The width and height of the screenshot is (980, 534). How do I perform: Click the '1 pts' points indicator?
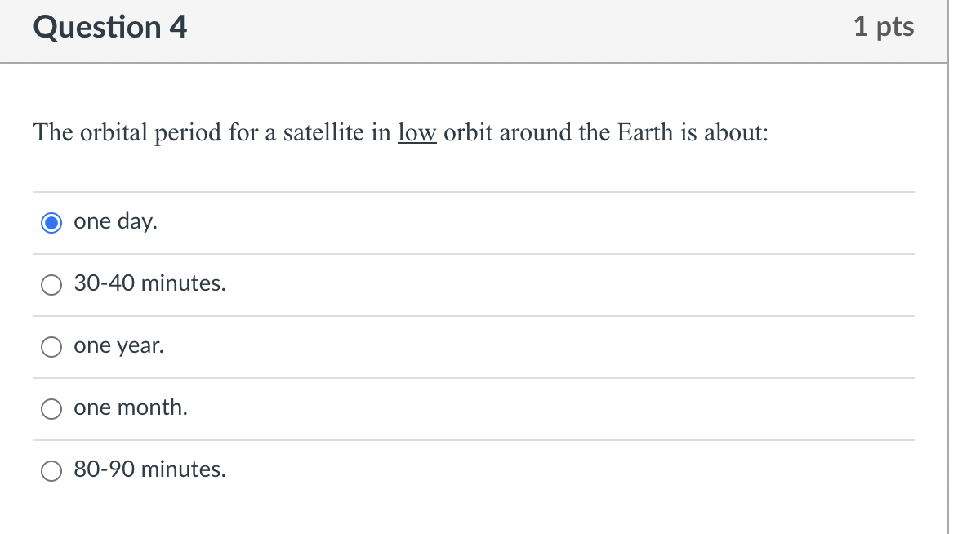[884, 27]
